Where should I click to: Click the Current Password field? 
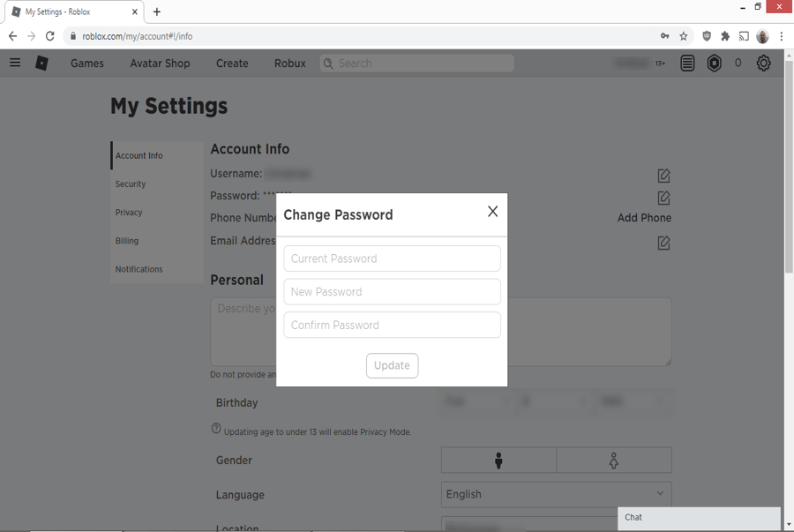(x=392, y=259)
